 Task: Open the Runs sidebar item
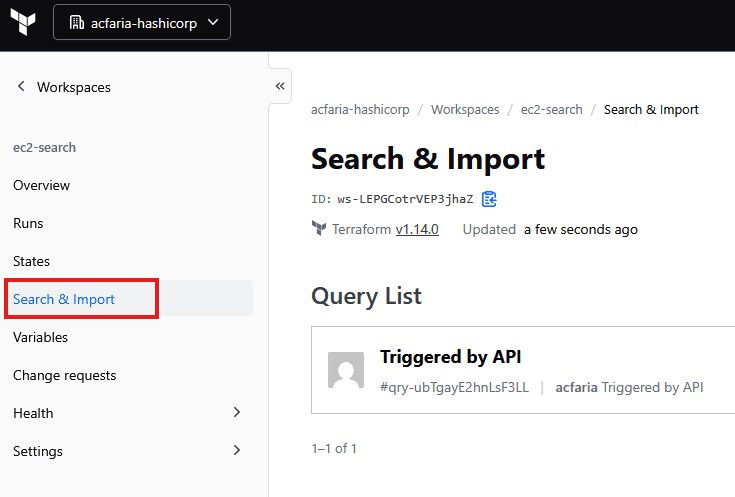pyautogui.click(x=28, y=223)
